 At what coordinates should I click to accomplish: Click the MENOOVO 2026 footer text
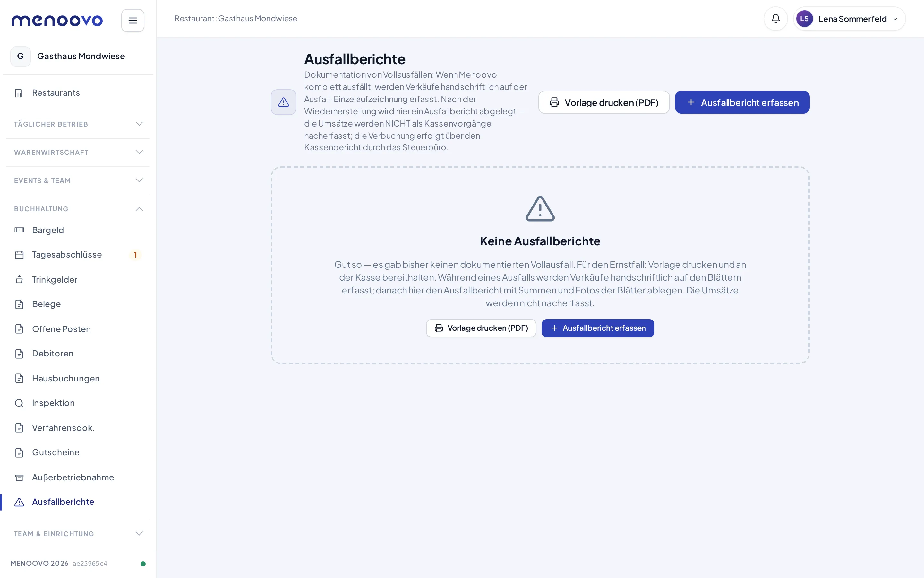coord(39,564)
